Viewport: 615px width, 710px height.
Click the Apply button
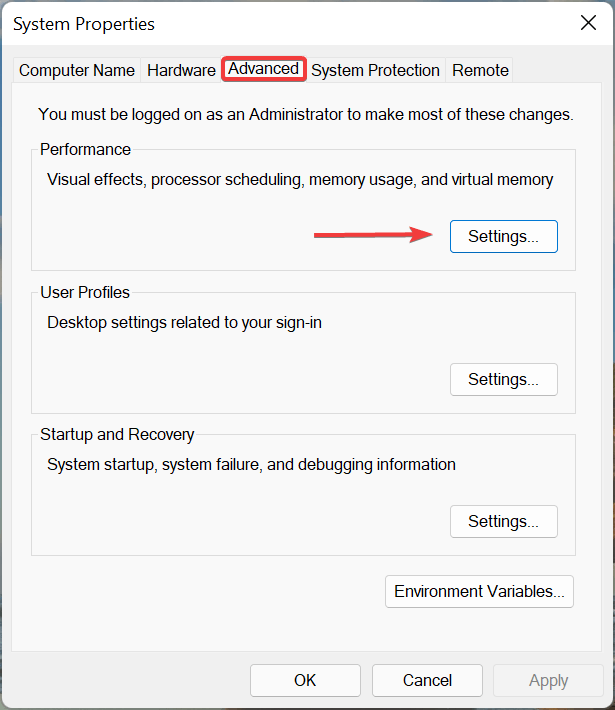[548, 680]
